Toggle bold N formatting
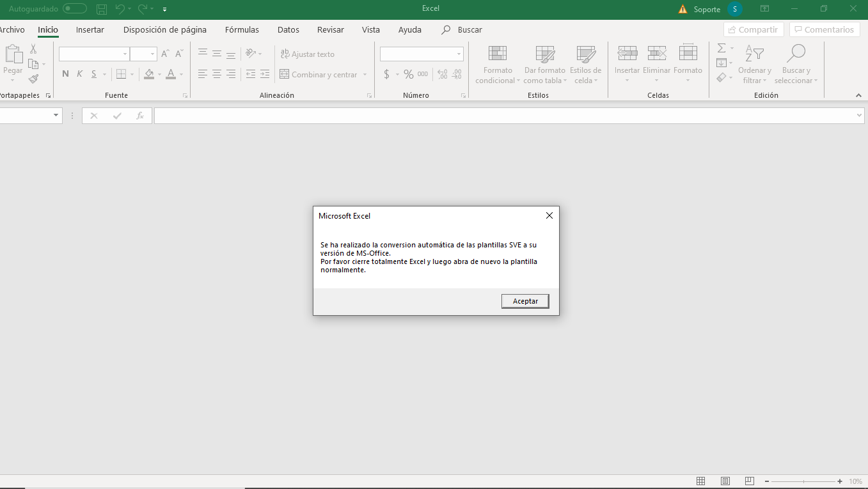This screenshot has height=489, width=868. 65,74
